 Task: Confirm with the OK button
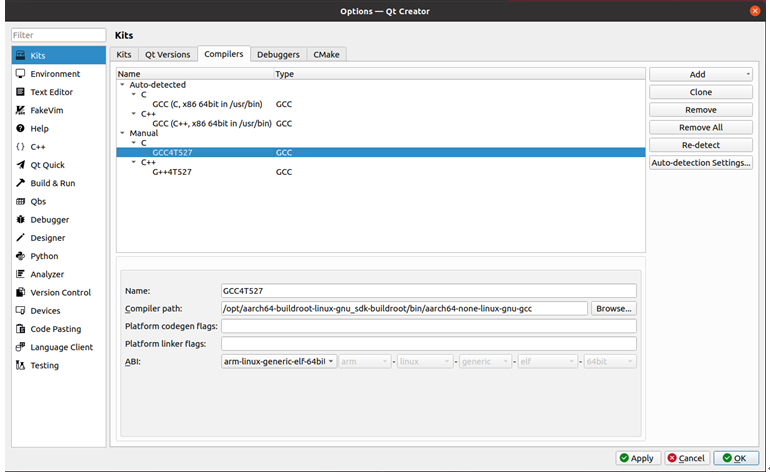click(x=736, y=458)
